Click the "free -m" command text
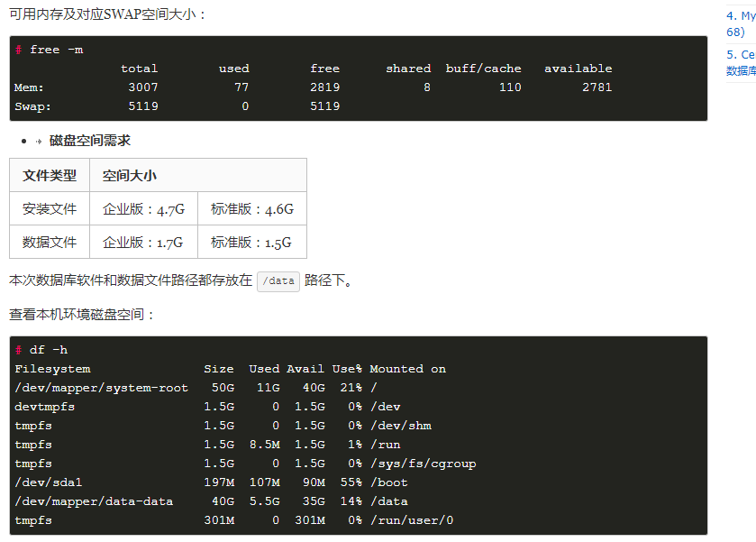The image size is (756, 542). pyautogui.click(x=57, y=50)
